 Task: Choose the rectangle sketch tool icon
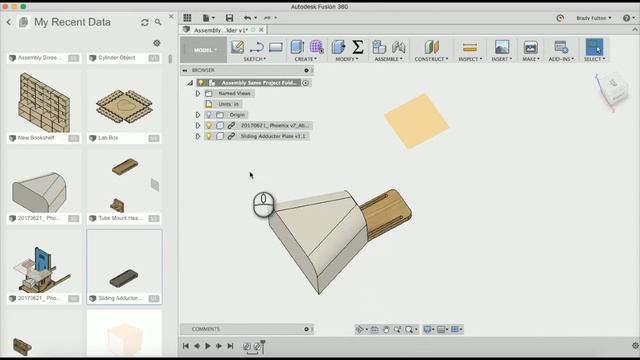pos(276,47)
